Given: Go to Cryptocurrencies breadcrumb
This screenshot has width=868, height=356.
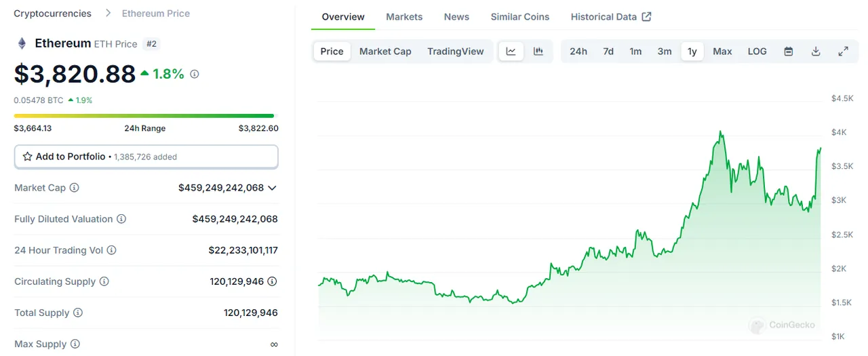Looking at the screenshot, I should [x=52, y=14].
